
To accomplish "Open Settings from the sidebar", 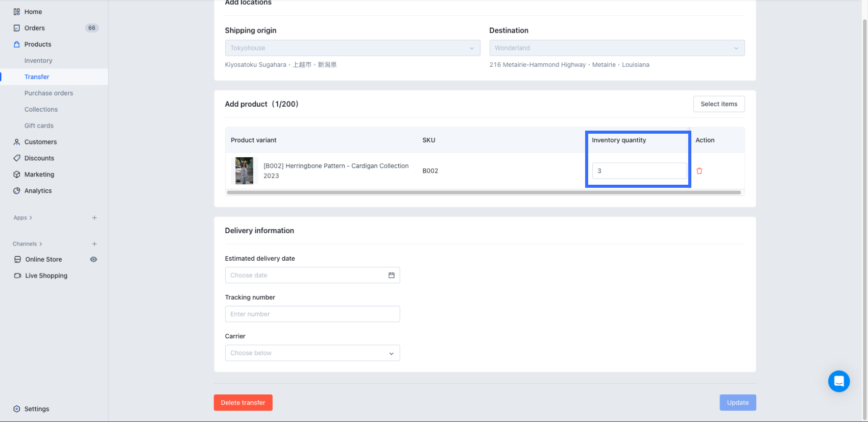I will 37,409.
